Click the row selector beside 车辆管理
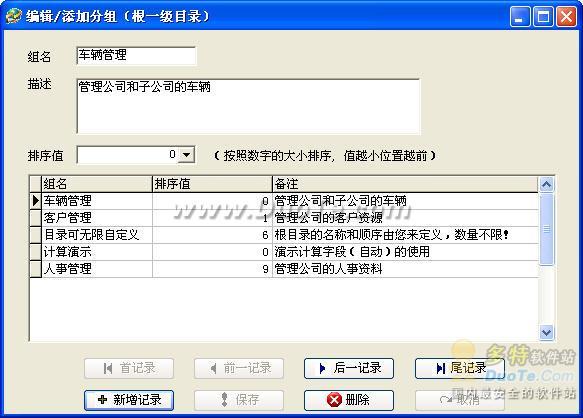This screenshot has height=418, width=583. 35,201
